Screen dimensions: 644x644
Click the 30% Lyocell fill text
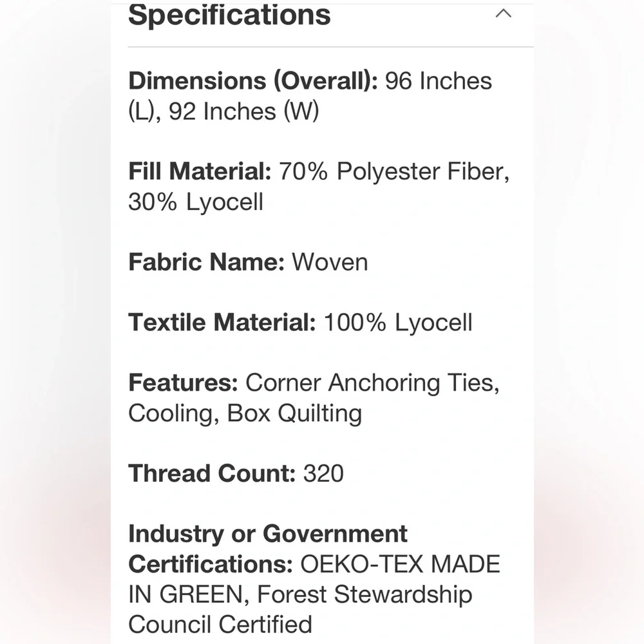(196, 202)
